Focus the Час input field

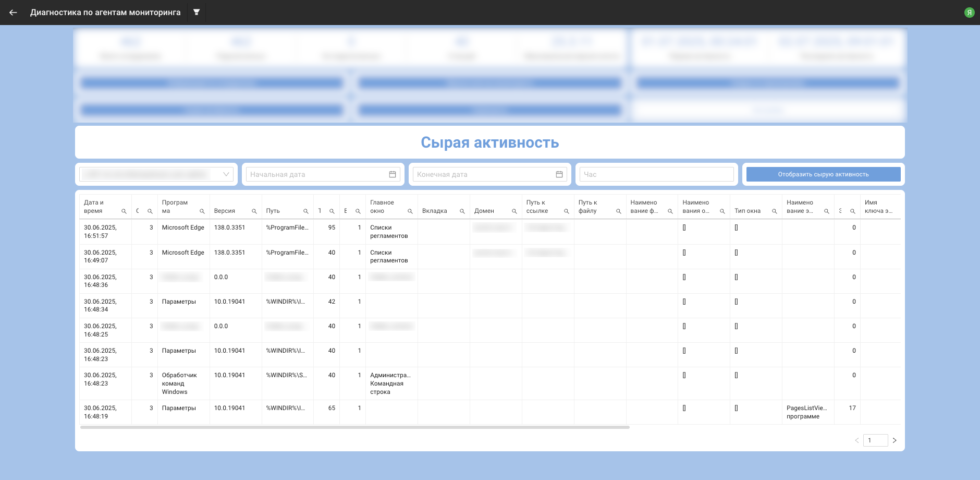[656, 174]
